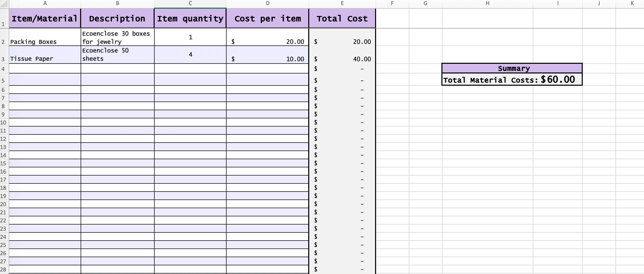
Task: Select column E header
Action: (x=342, y=4)
